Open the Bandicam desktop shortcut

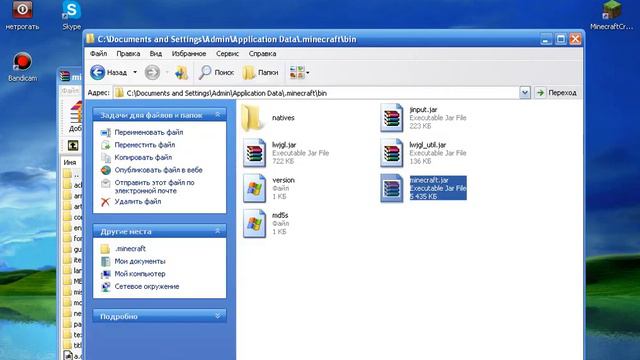click(x=22, y=67)
